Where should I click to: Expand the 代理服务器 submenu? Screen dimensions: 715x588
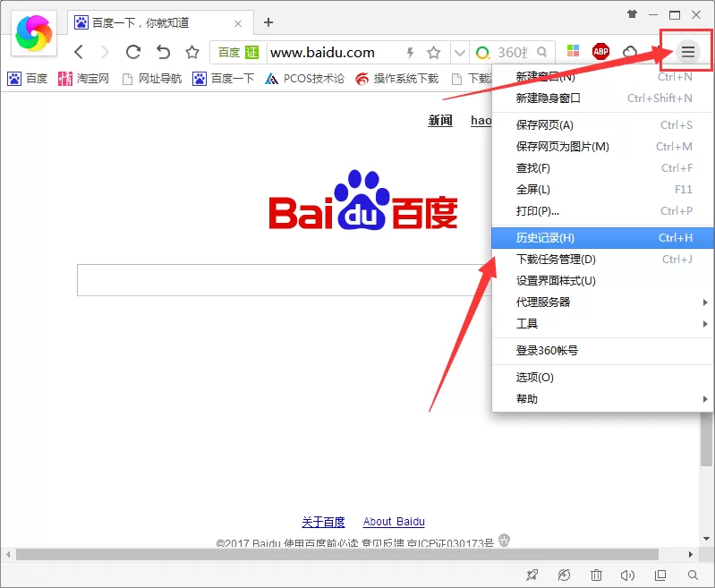[x=604, y=302]
